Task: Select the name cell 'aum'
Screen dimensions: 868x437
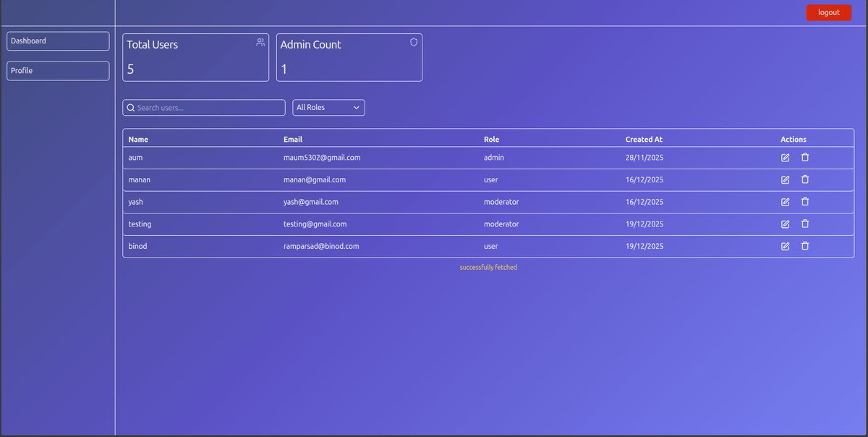Action: click(x=135, y=158)
